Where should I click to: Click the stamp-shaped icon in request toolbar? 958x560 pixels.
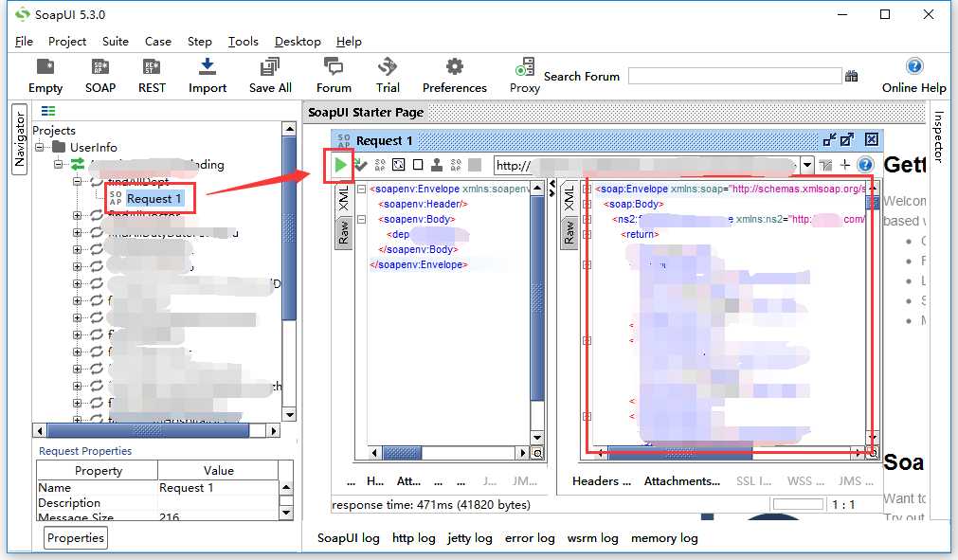[437, 165]
